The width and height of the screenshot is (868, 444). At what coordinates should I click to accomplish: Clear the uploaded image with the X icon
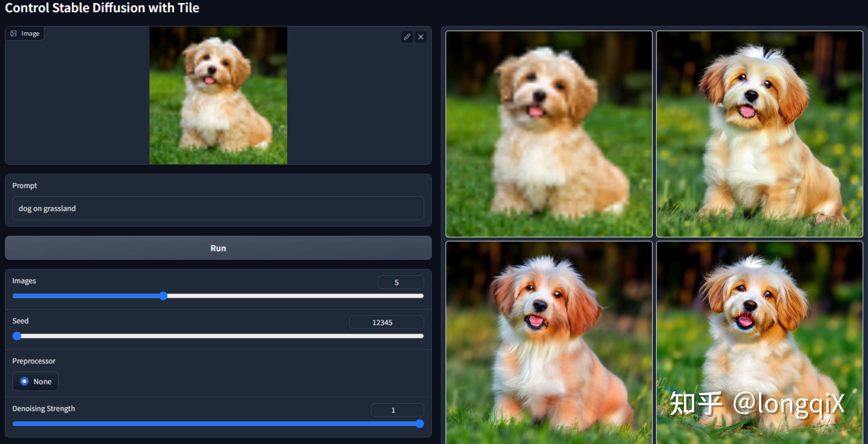click(421, 37)
